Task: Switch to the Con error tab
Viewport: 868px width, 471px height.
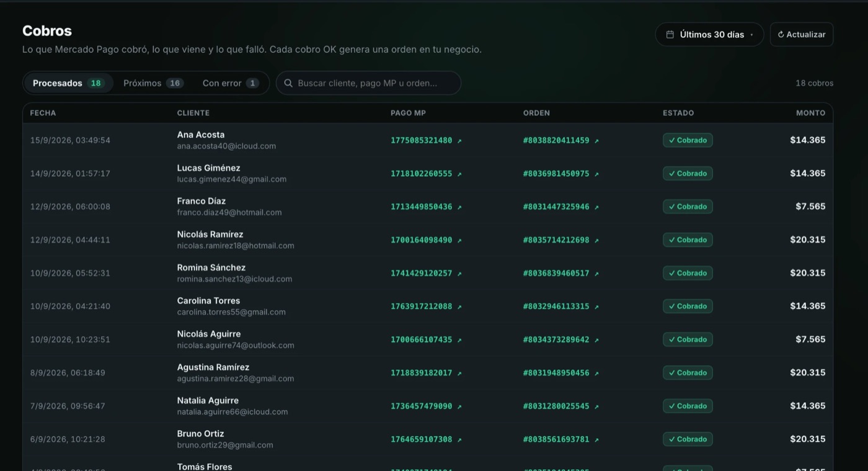Action: click(x=231, y=83)
